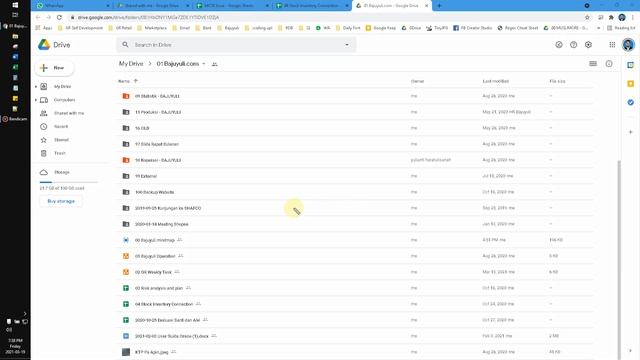This screenshot has height=360, width=640.
Task: Click the Weekly Task file icon
Action: [126, 272]
